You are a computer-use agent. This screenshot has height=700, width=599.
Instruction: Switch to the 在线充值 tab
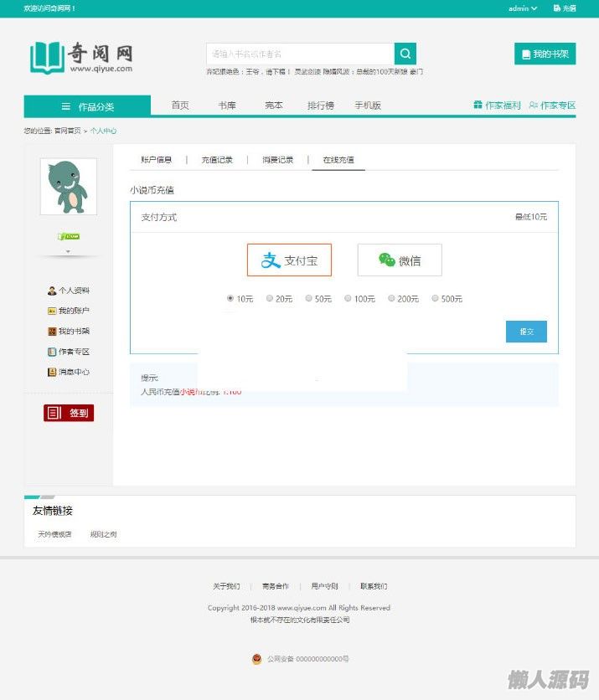[338, 160]
